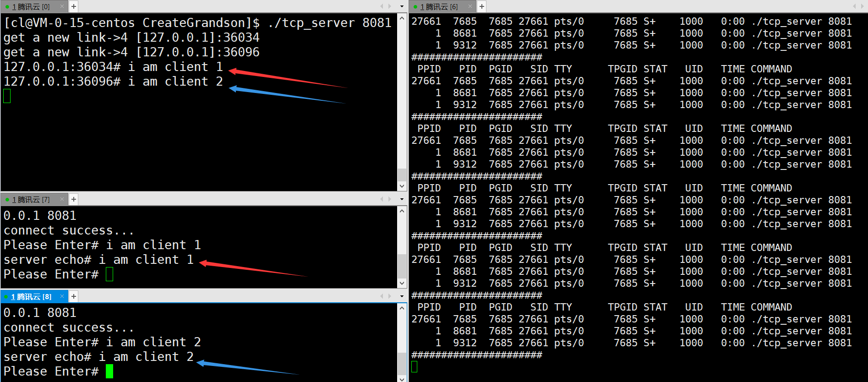
Task: Open tab list dropdown of [8] pane
Action: pyautogui.click(x=402, y=296)
